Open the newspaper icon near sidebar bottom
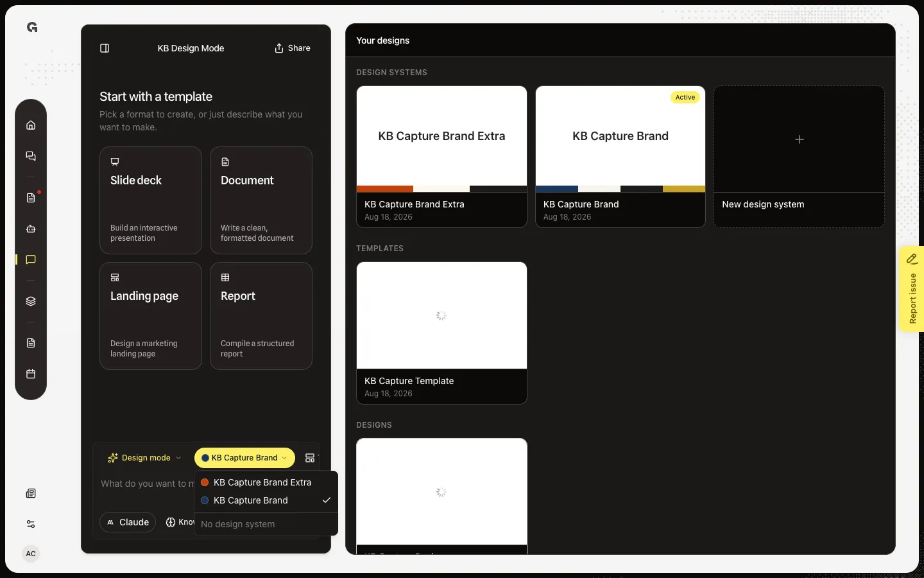Viewport: 924px width, 578px height. click(x=31, y=493)
